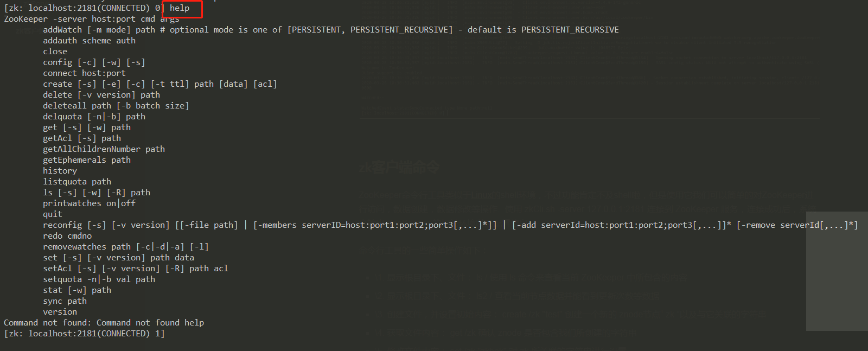Click the addWatch command line
The height and width of the screenshot is (351, 868).
[331, 30]
